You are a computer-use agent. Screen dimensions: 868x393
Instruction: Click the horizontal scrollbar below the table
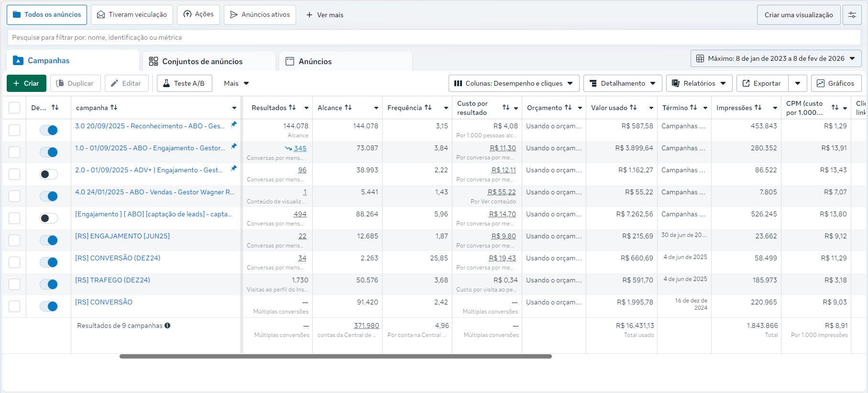click(x=335, y=356)
